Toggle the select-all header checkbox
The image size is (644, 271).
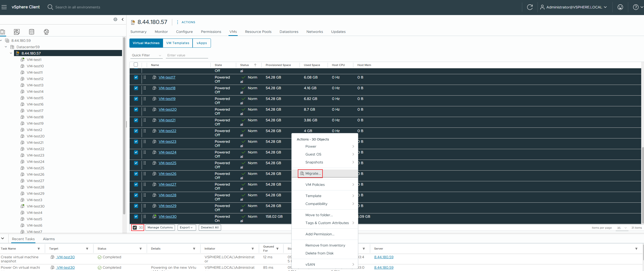(136, 64)
